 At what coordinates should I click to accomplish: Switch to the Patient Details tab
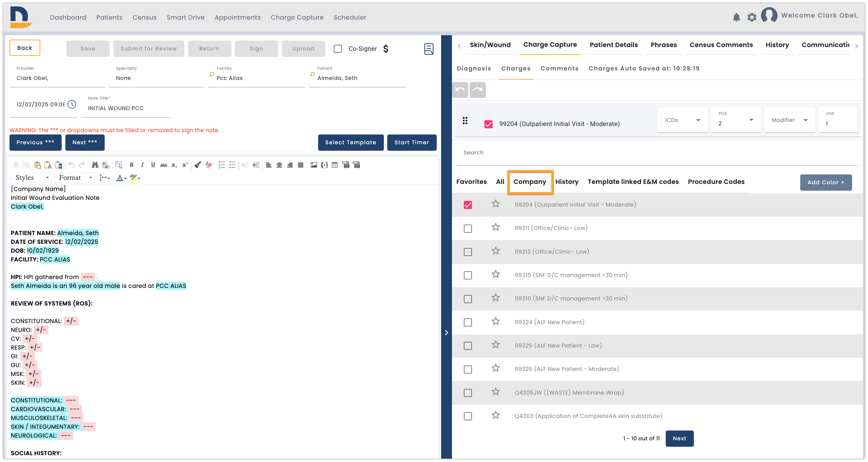point(614,45)
